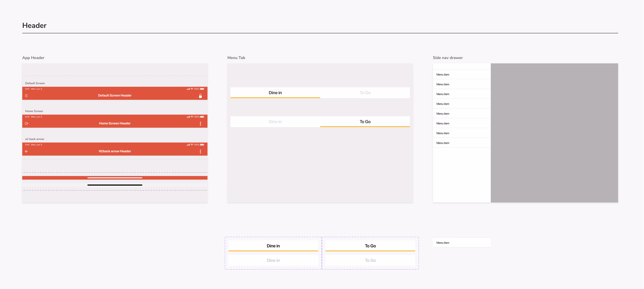Select the active Dine in tab
Screen dimensions: 644x289
[x=275, y=93]
